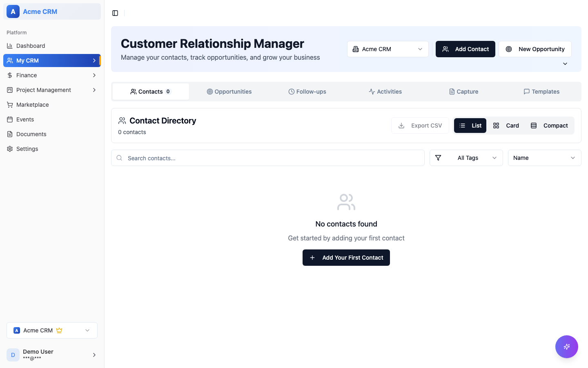Screen dimensions: 588x368
Task: Switch to the Templates tab
Action: pyautogui.click(x=541, y=92)
